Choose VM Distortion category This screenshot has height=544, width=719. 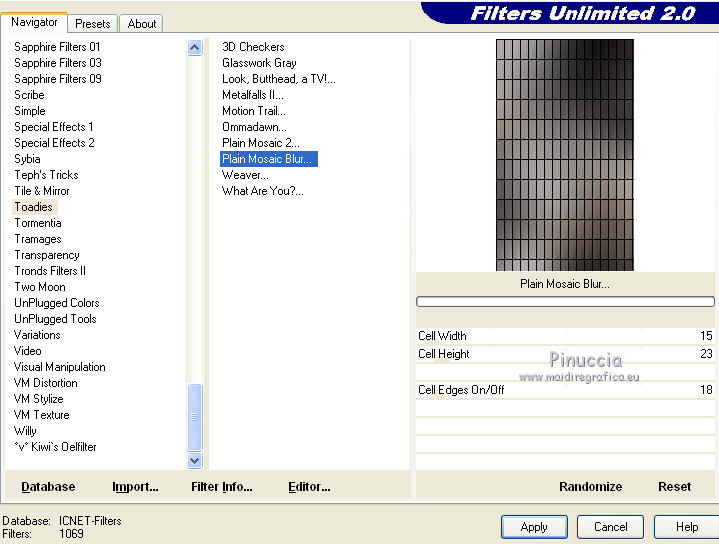coord(45,383)
